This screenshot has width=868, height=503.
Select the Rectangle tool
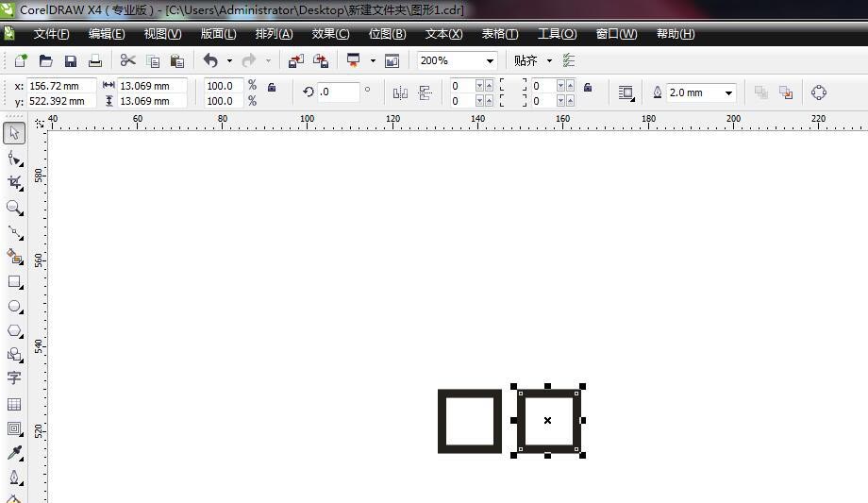[14, 282]
